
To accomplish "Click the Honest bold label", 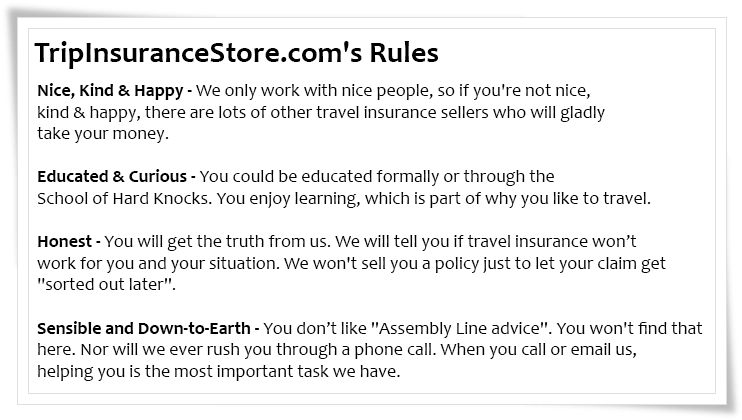I will [64, 241].
